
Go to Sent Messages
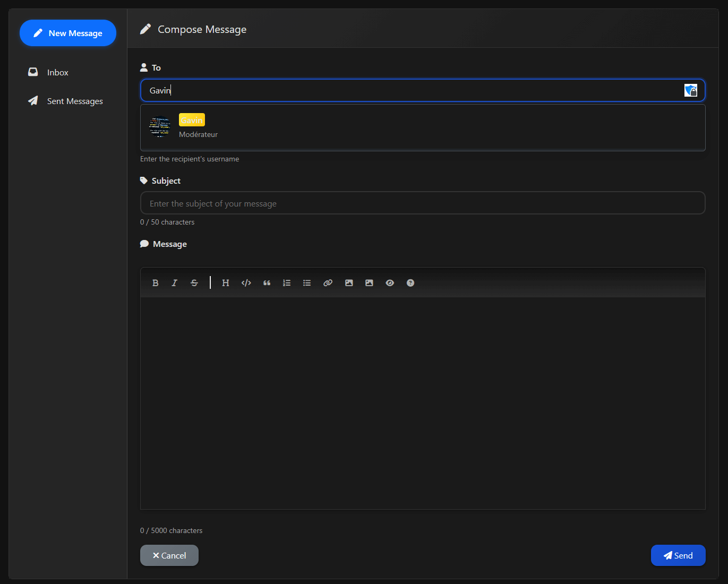coord(74,101)
